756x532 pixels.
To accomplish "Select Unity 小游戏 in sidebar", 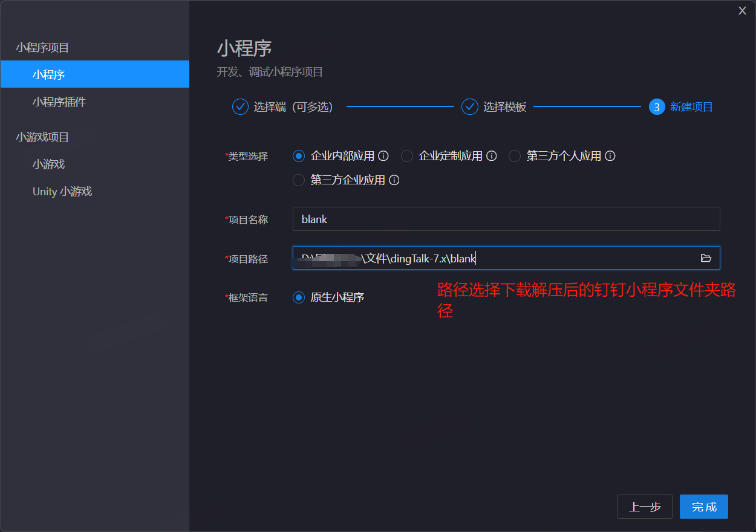I will 62,192.
